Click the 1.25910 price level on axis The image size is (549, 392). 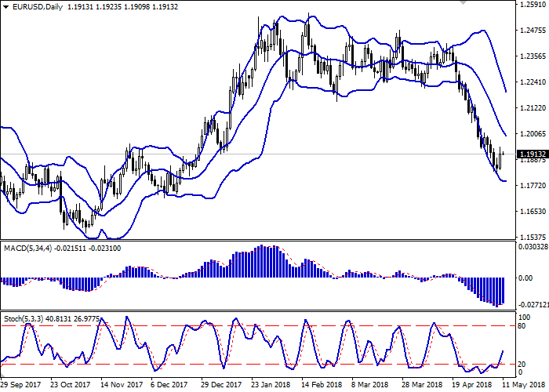coord(531,5)
